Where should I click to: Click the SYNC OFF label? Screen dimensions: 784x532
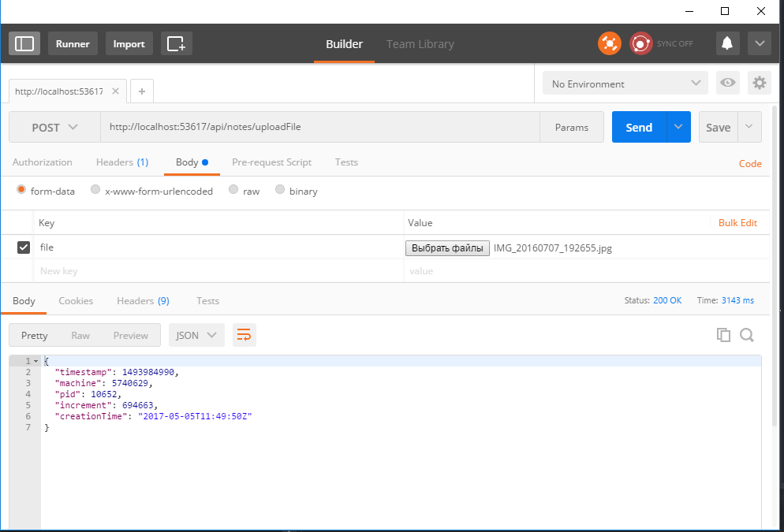[674, 43]
